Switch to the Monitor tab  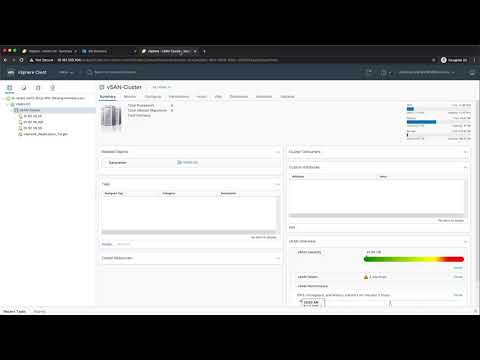coord(130,97)
